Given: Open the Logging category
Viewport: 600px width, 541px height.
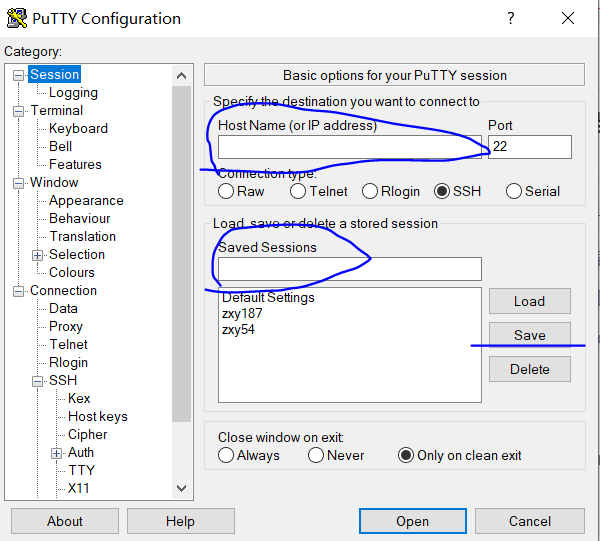Looking at the screenshot, I should (x=73, y=93).
